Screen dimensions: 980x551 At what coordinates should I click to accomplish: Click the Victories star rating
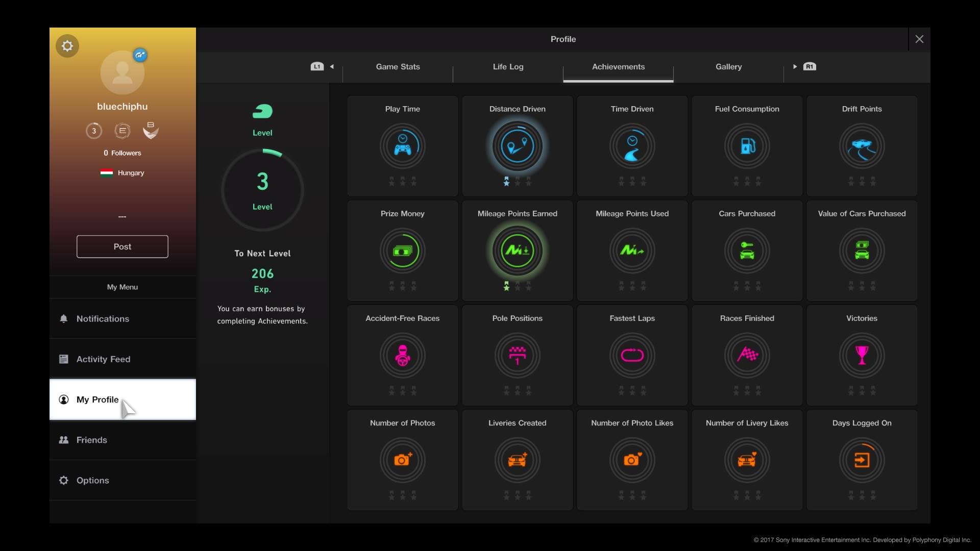point(862,391)
